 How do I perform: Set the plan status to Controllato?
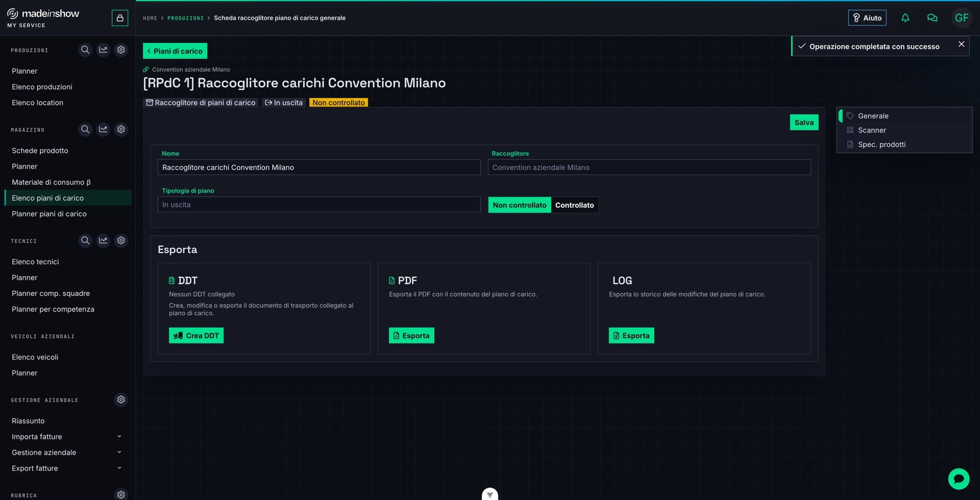pyautogui.click(x=574, y=205)
